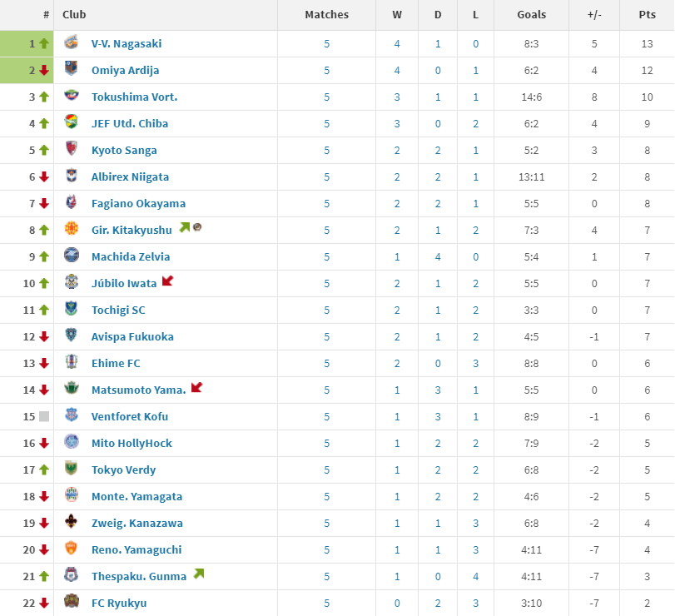Click the Omiya Ardija club crest
Screen dimensions: 675x616
72,70
